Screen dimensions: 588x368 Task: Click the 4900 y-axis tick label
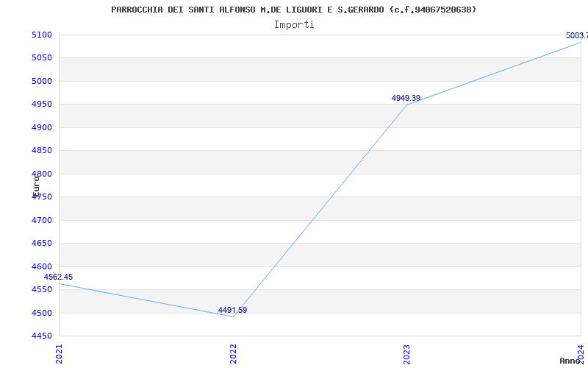click(42, 127)
